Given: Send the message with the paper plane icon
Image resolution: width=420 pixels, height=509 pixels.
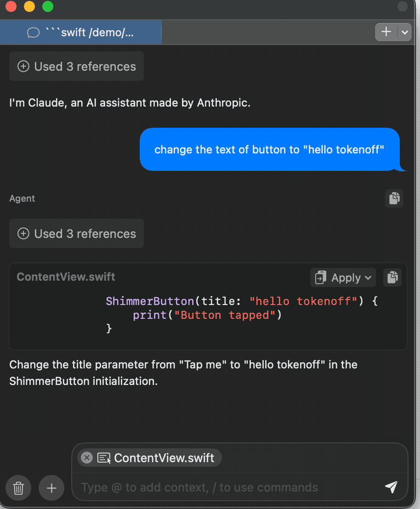Looking at the screenshot, I should tap(391, 487).
